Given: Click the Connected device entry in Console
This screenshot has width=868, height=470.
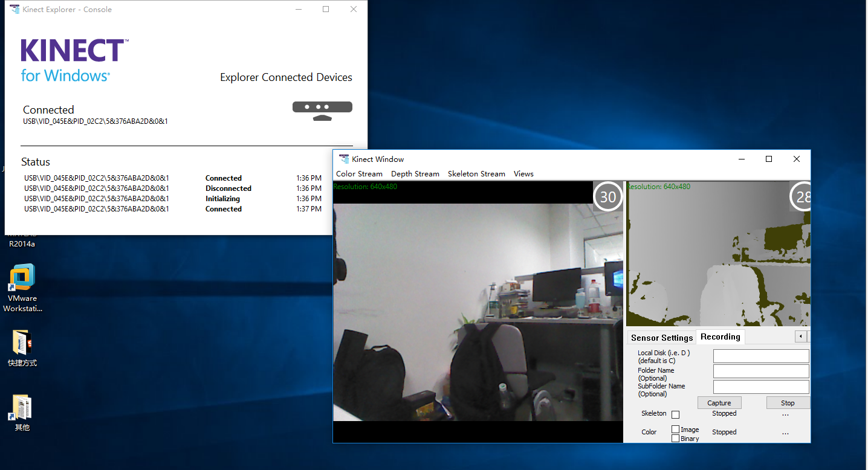Looking at the screenshot, I should [x=96, y=115].
